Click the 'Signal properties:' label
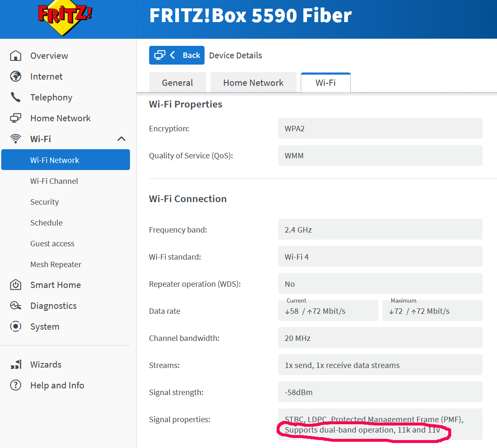 pyautogui.click(x=180, y=420)
